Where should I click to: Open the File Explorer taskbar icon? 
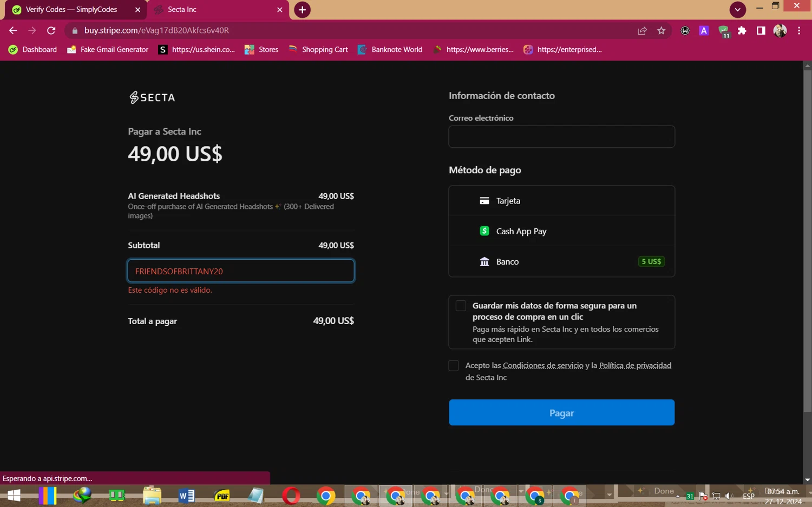click(152, 496)
